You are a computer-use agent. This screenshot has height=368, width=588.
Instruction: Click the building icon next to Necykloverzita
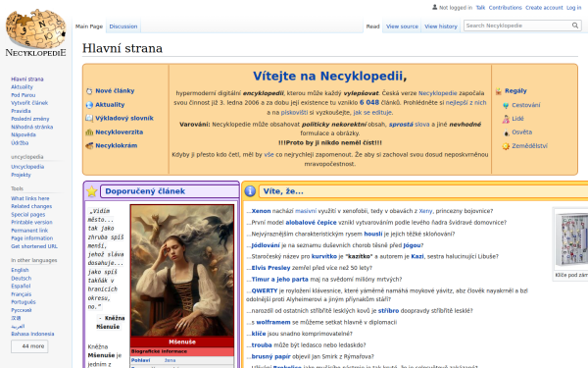[89, 132]
